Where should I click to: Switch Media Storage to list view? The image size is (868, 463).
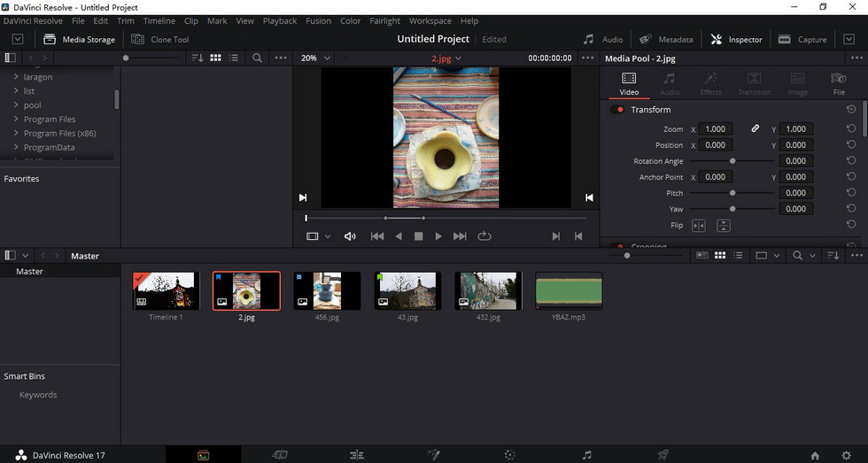[x=234, y=58]
